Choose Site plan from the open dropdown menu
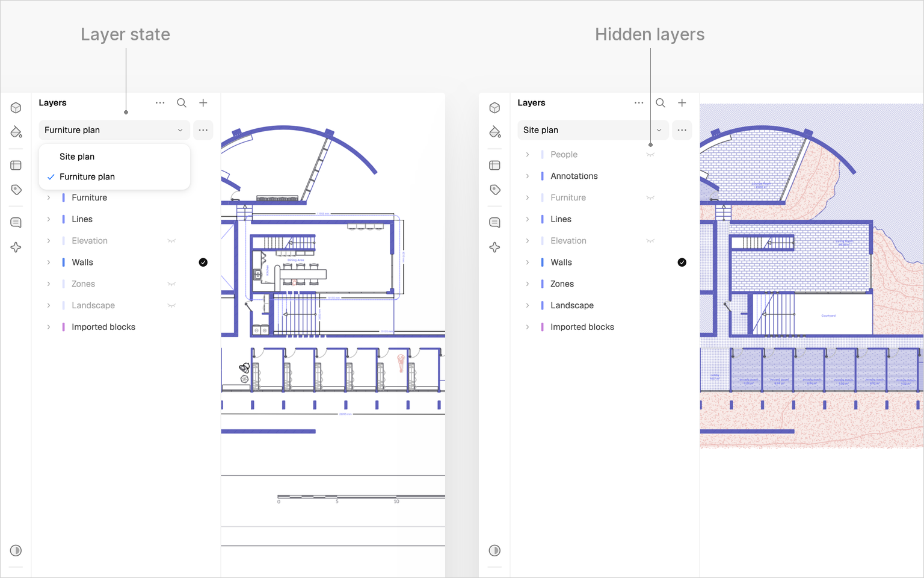The image size is (924, 578). tap(114, 157)
